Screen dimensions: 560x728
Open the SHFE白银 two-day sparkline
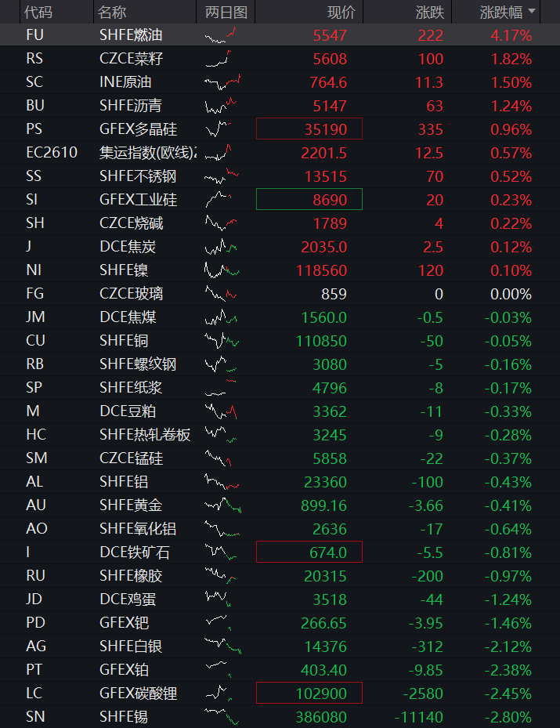[x=222, y=647]
